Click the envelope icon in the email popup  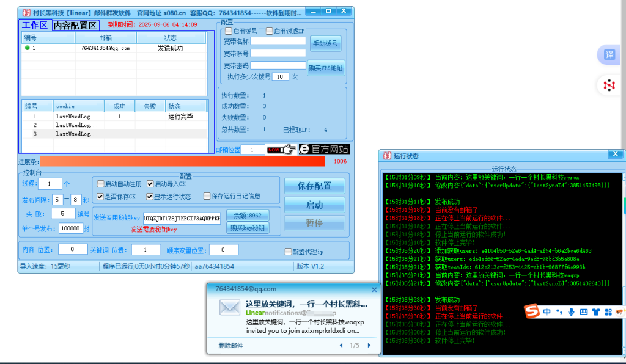point(229,307)
